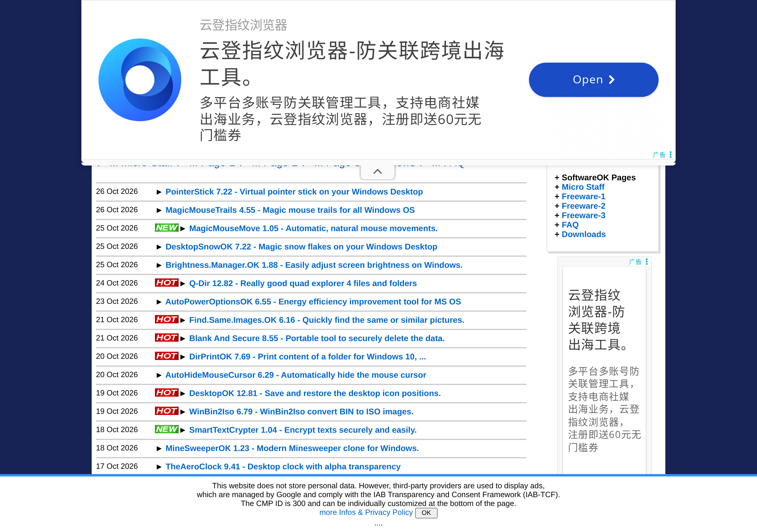Open the Brightness.Manager.OK 1.88 link
The image size is (757, 532).
(314, 265)
